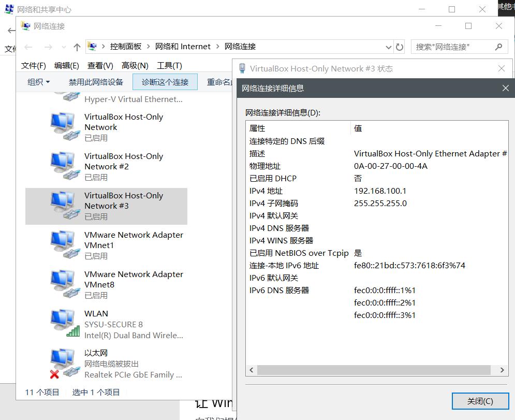Select the VMware Network Adapter VMnet1 icon

tap(65, 245)
